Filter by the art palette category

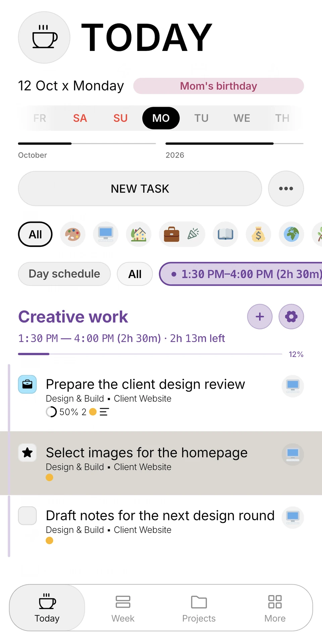coord(73,234)
